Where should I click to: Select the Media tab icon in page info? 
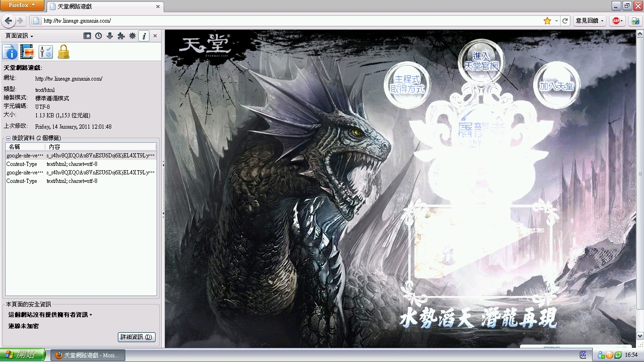(27, 51)
